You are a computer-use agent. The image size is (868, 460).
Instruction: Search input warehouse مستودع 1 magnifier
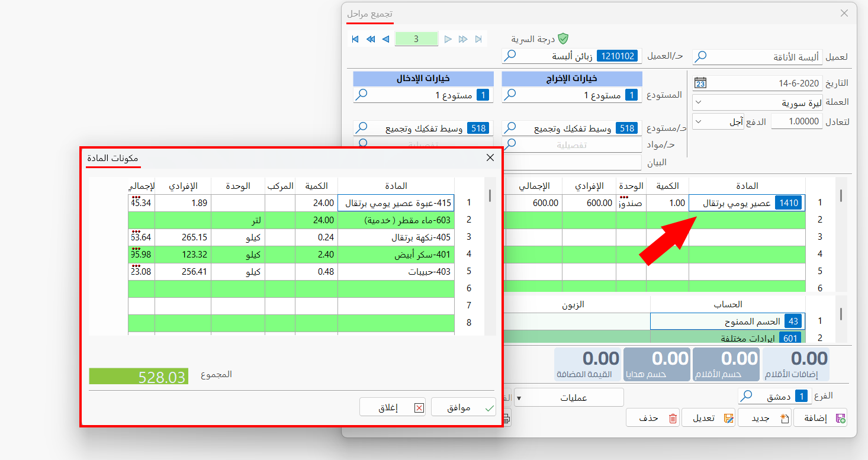tap(361, 95)
